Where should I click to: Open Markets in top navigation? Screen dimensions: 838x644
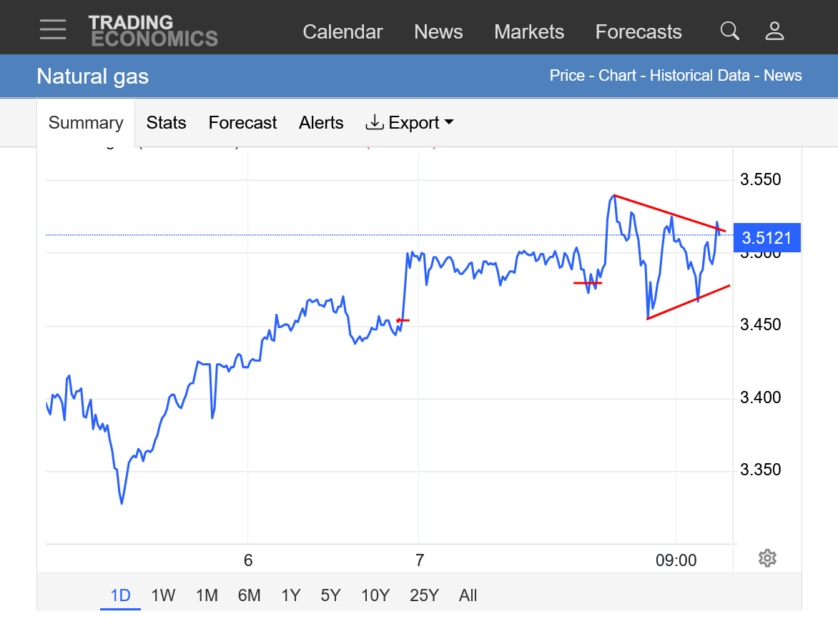529,32
